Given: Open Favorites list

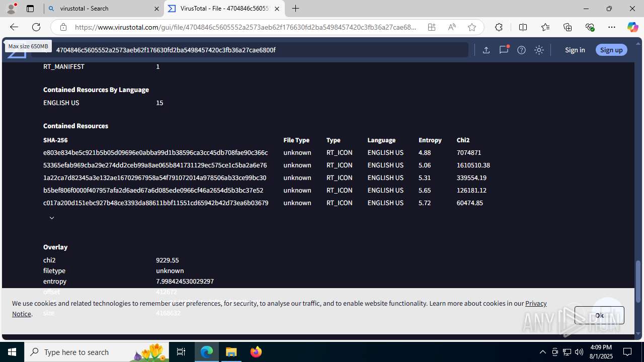Looking at the screenshot, I should tap(545, 27).
